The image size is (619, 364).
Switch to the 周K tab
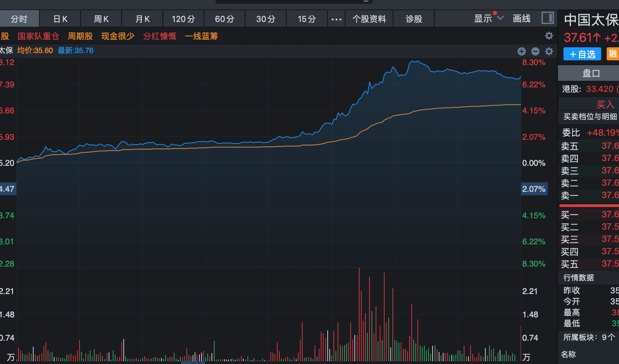101,19
